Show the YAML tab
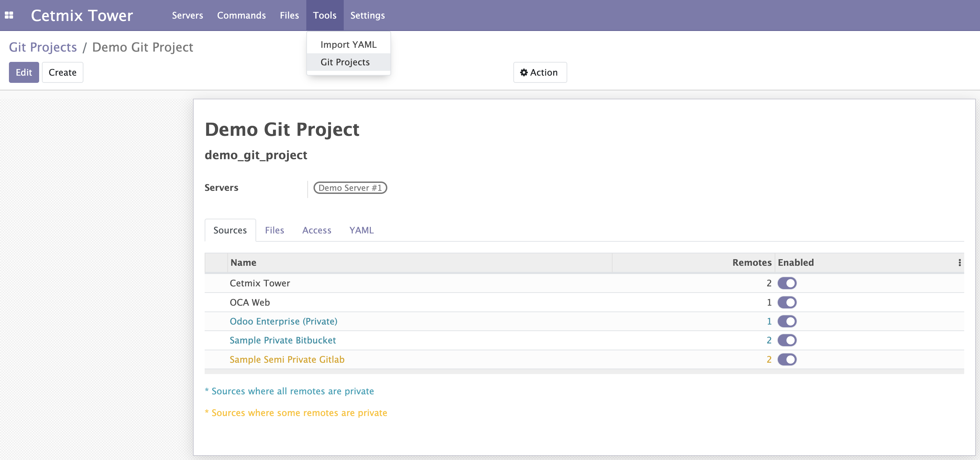 coord(362,230)
